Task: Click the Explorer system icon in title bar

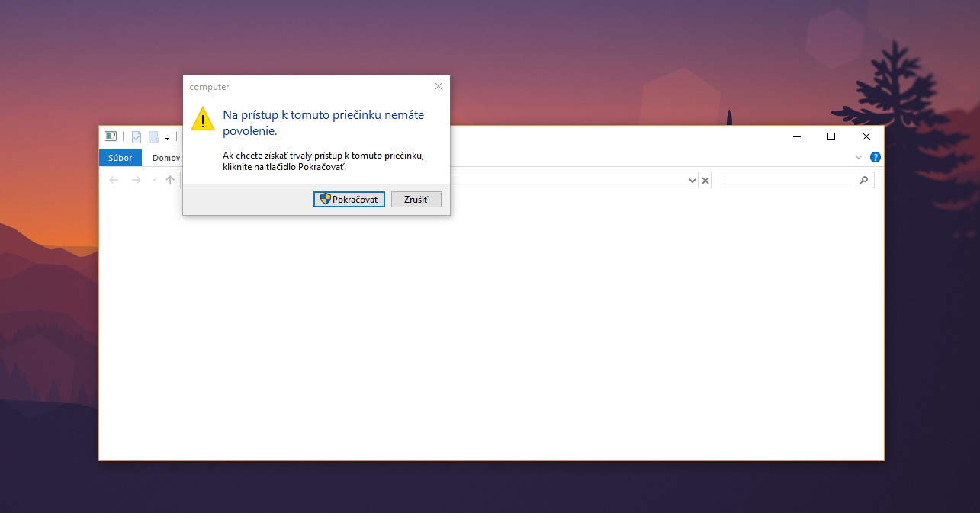Action: (111, 136)
